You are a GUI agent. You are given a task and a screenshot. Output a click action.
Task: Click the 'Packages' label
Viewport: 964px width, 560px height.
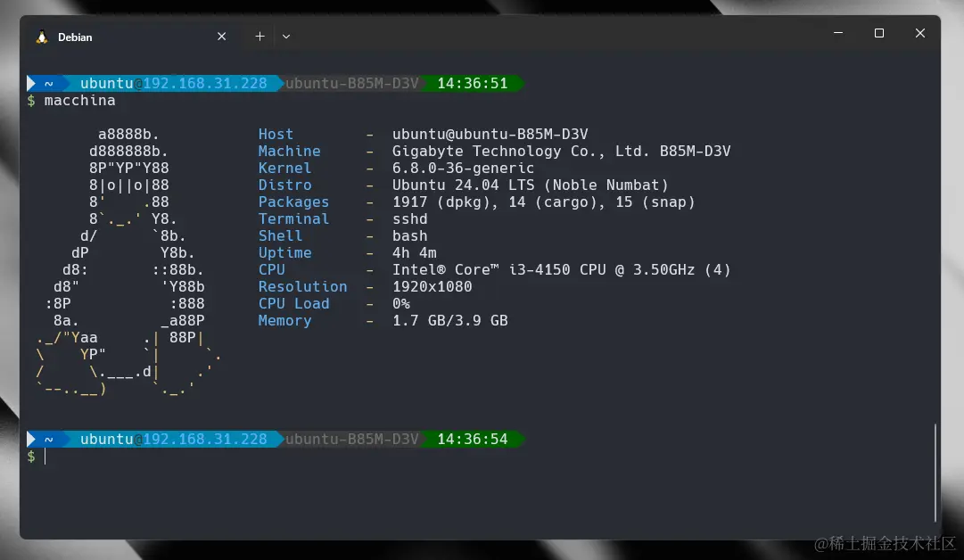[293, 202]
